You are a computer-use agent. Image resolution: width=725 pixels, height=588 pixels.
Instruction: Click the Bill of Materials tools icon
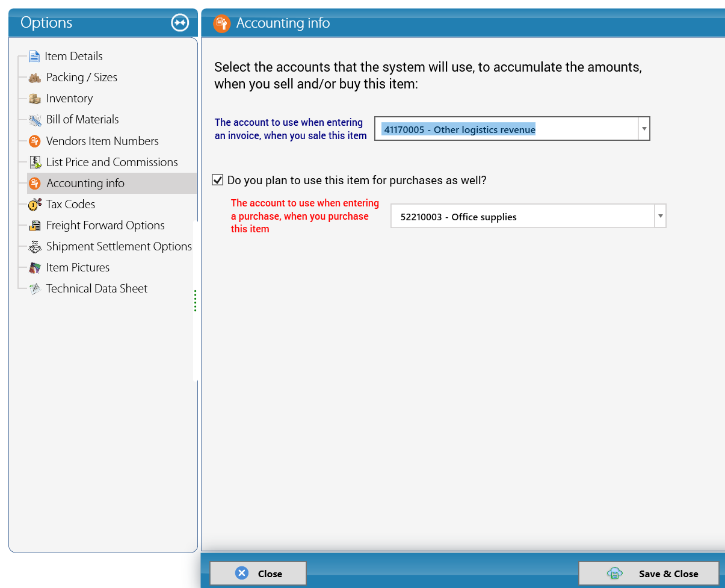click(35, 120)
